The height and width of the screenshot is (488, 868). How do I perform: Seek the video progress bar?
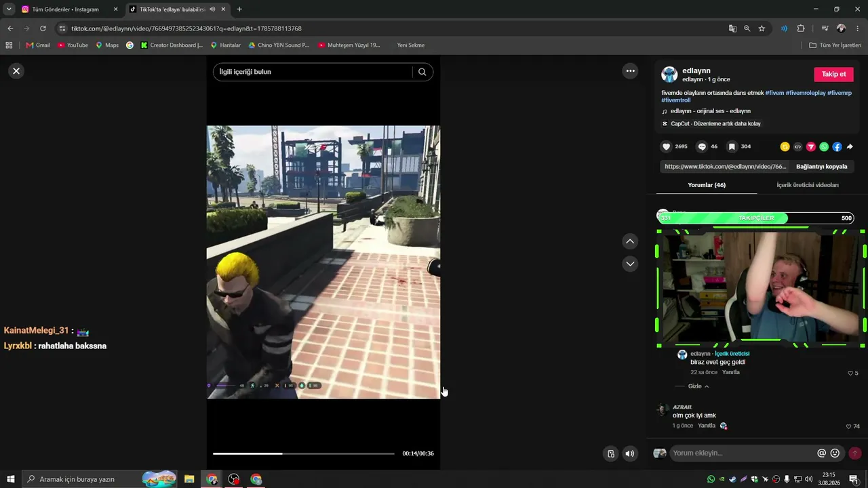(304, 453)
